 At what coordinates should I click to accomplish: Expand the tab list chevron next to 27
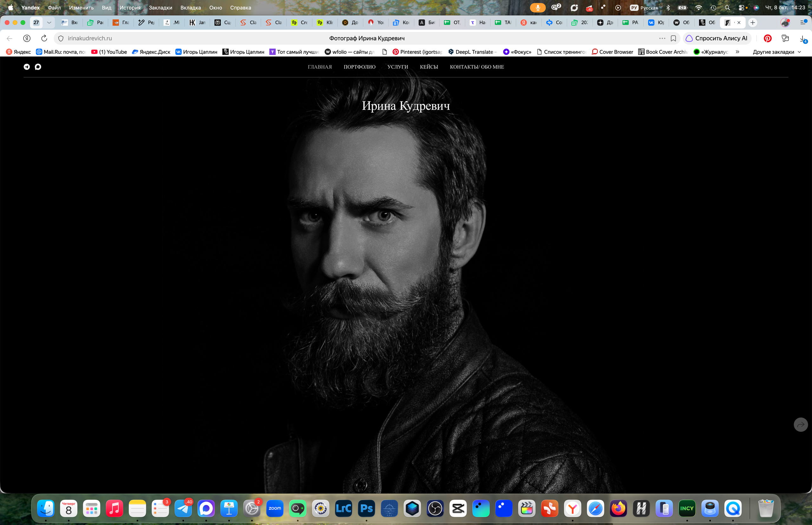pos(49,23)
